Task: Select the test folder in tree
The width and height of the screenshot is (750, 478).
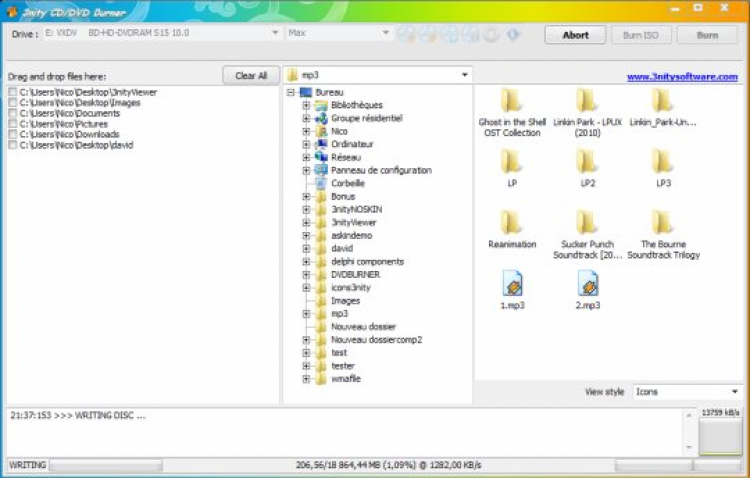Action: click(x=339, y=353)
